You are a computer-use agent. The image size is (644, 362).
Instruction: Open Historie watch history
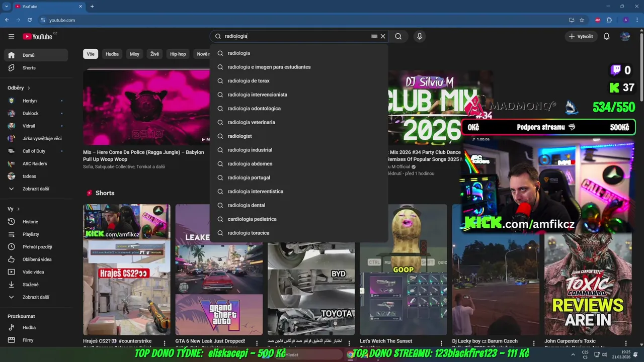(x=35, y=222)
